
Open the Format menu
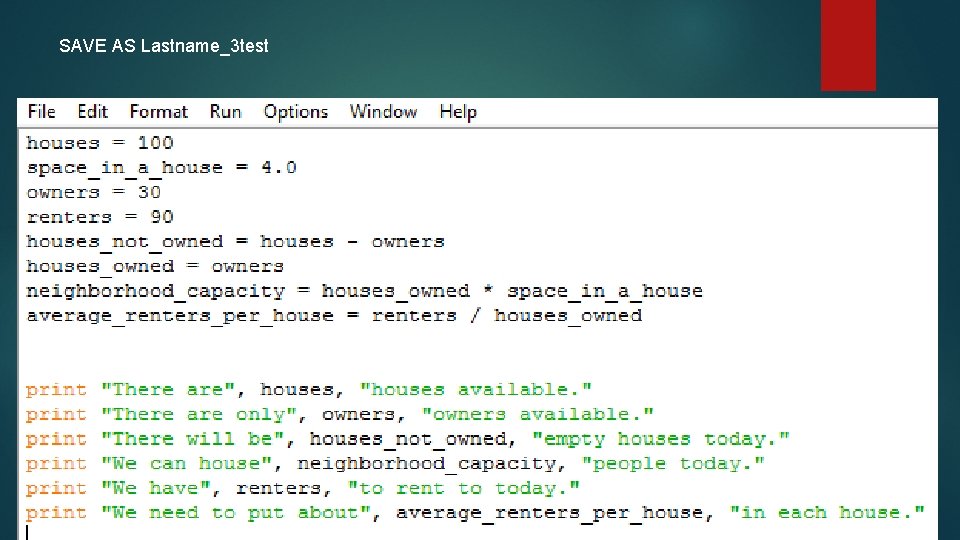click(159, 112)
